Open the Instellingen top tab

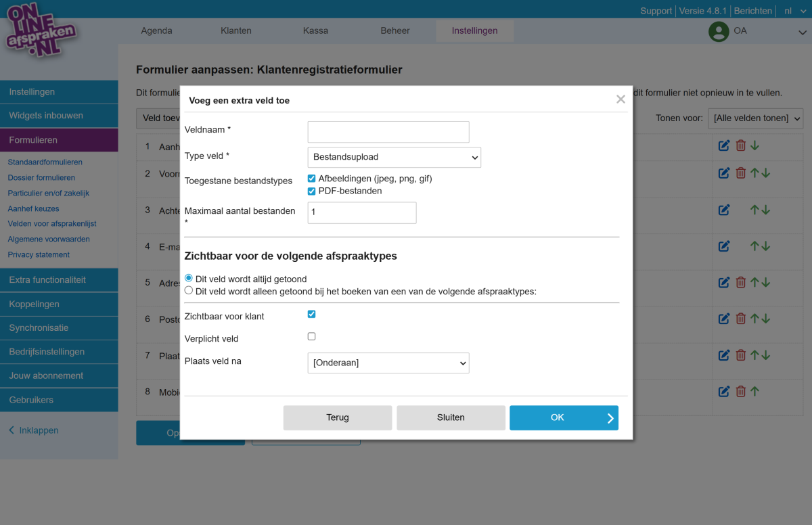click(474, 30)
